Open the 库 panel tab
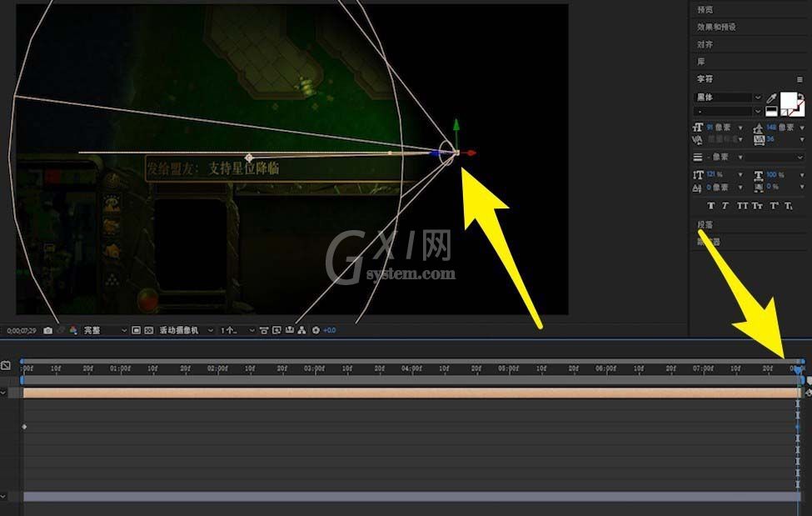Screen dimensions: 812x516 [701, 62]
